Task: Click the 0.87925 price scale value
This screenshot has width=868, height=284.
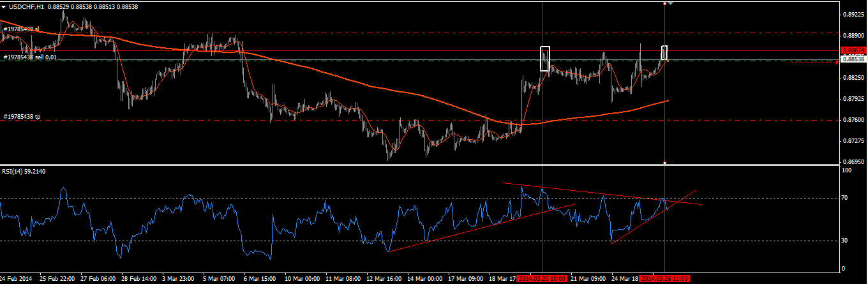Action: pyautogui.click(x=853, y=98)
